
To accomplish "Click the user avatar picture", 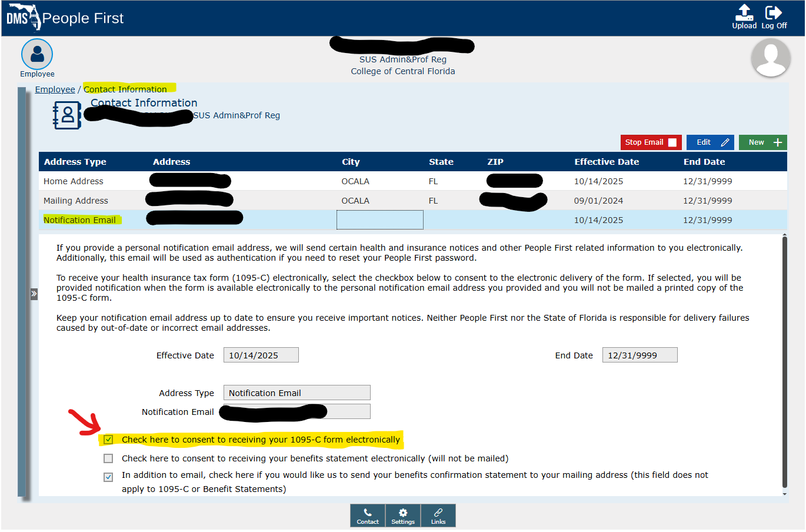I will [770, 58].
